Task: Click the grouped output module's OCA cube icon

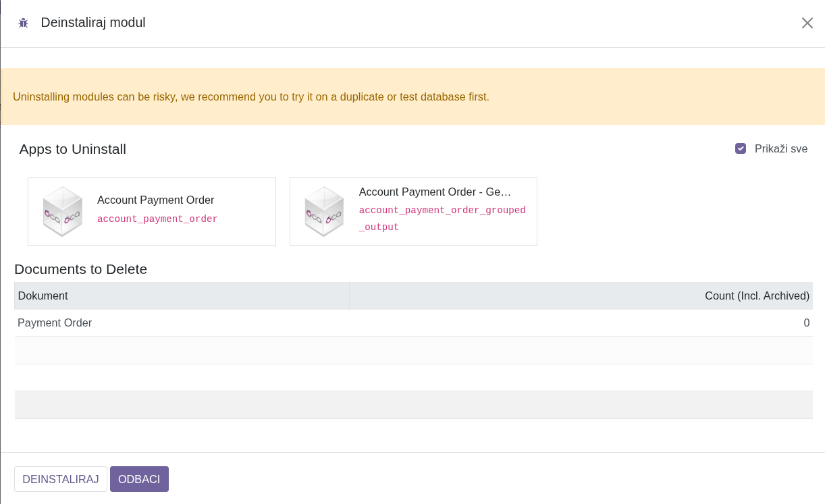Action: click(x=323, y=211)
